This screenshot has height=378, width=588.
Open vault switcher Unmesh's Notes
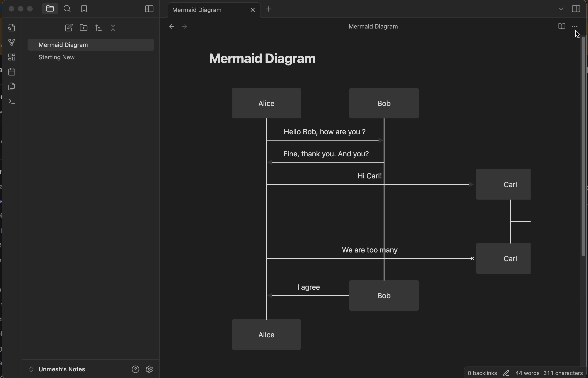click(x=62, y=369)
